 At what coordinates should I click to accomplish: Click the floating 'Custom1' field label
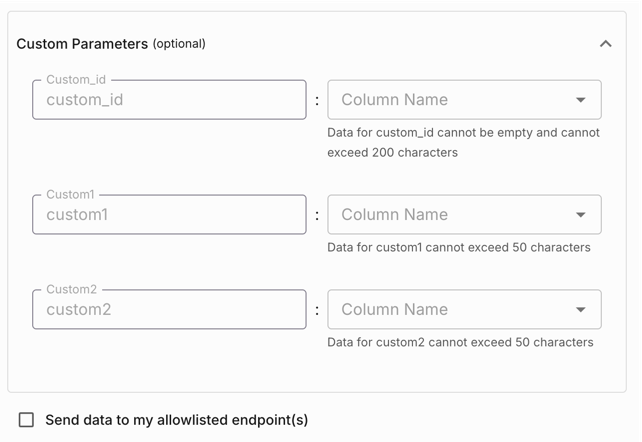[70, 194]
